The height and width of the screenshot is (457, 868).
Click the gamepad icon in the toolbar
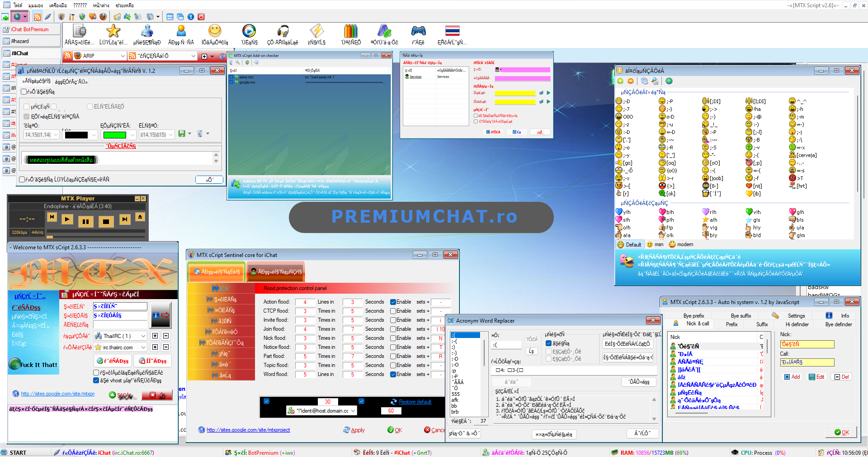418,31
